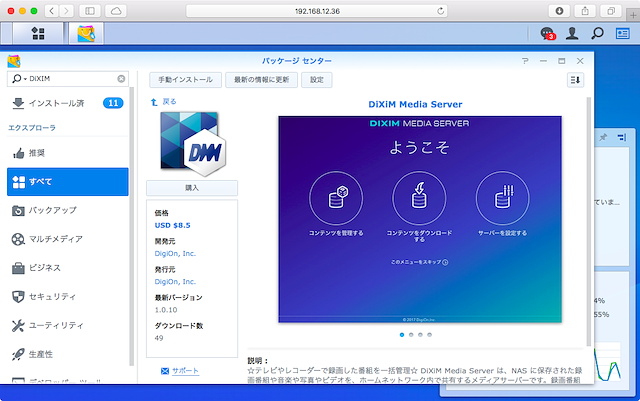
Task: Select the second screenshot page dot
Action: (x=411, y=335)
